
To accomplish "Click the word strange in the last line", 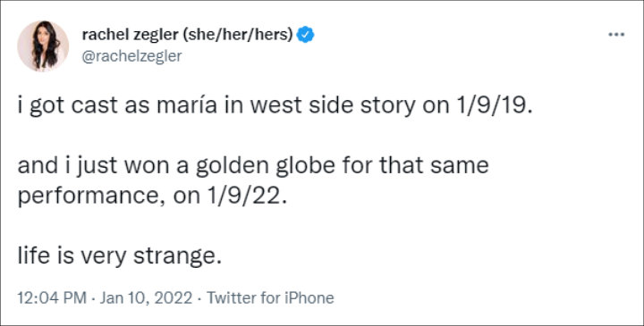I will pos(174,258).
